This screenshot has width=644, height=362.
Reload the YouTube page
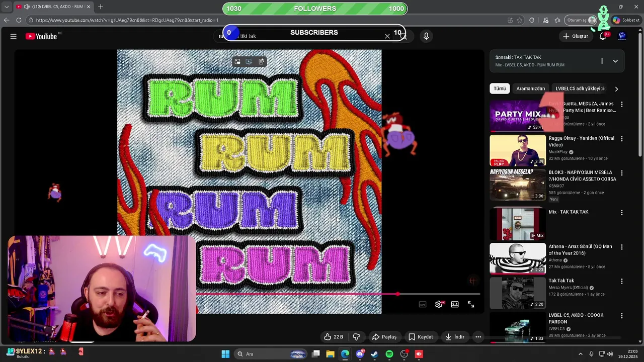19,20
